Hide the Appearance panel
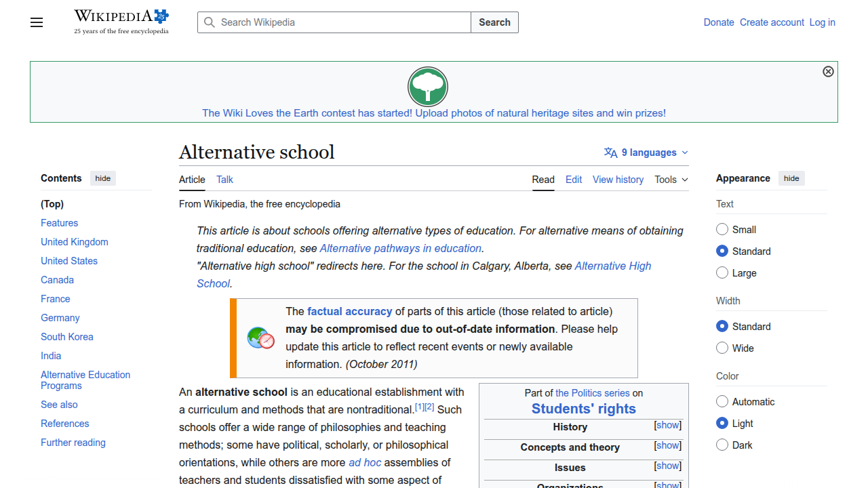The height and width of the screenshot is (488, 868). coord(791,178)
